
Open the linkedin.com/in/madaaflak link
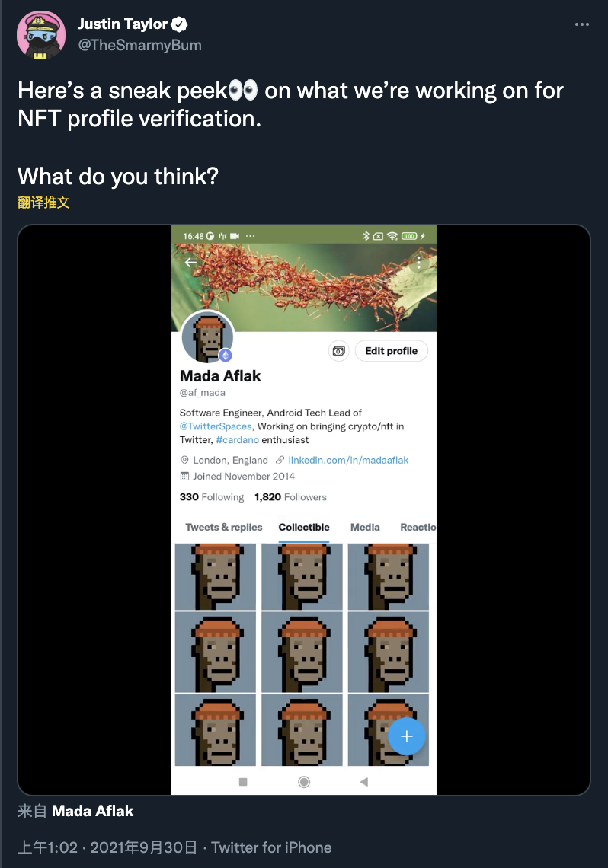[348, 460]
